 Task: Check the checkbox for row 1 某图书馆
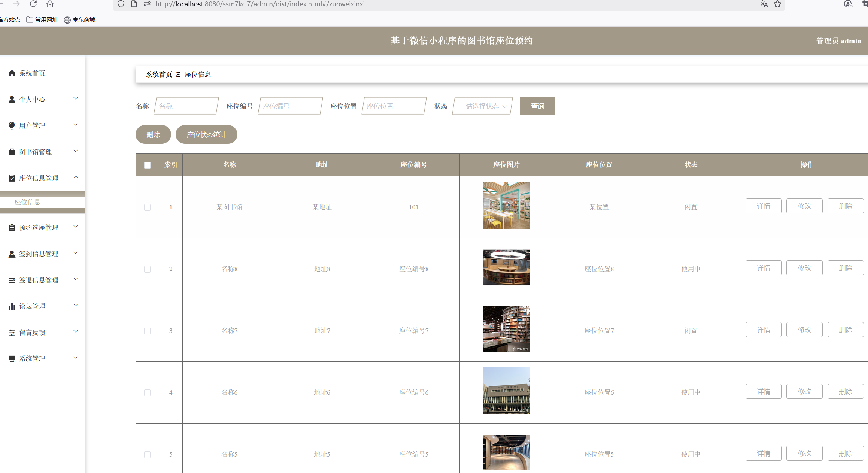tap(147, 207)
